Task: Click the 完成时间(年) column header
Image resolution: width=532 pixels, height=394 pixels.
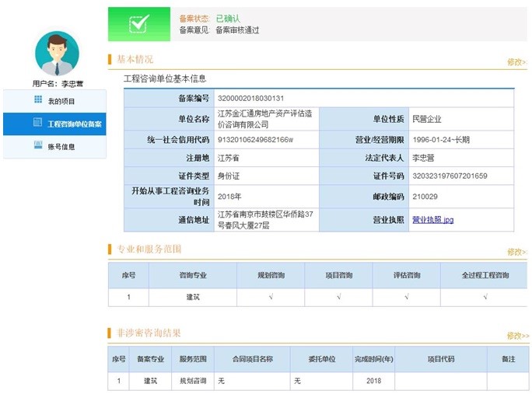Action: pos(373,359)
